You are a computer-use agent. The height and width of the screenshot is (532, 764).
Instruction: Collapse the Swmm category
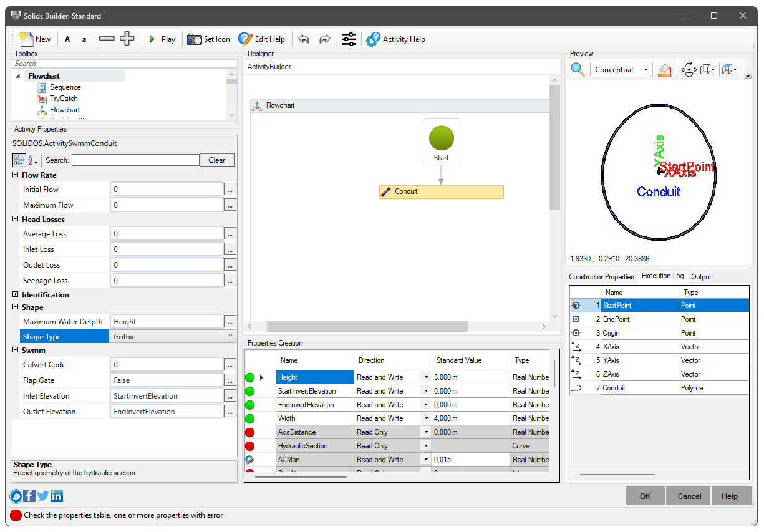(x=16, y=351)
